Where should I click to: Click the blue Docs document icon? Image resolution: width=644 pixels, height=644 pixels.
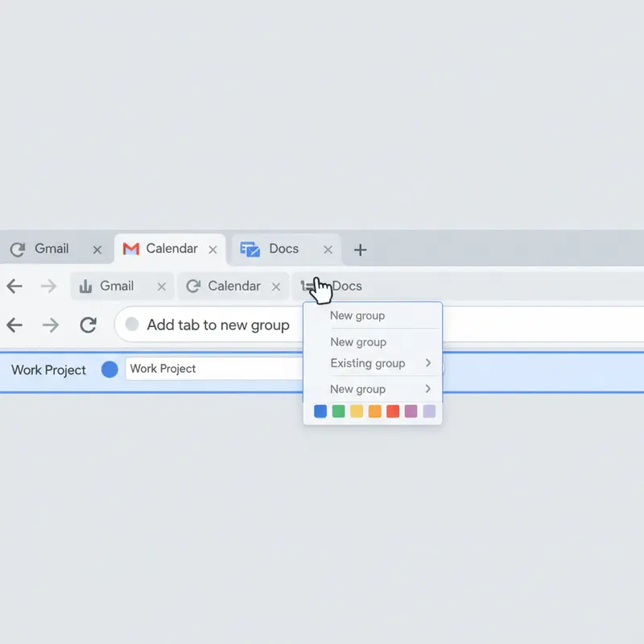250,249
